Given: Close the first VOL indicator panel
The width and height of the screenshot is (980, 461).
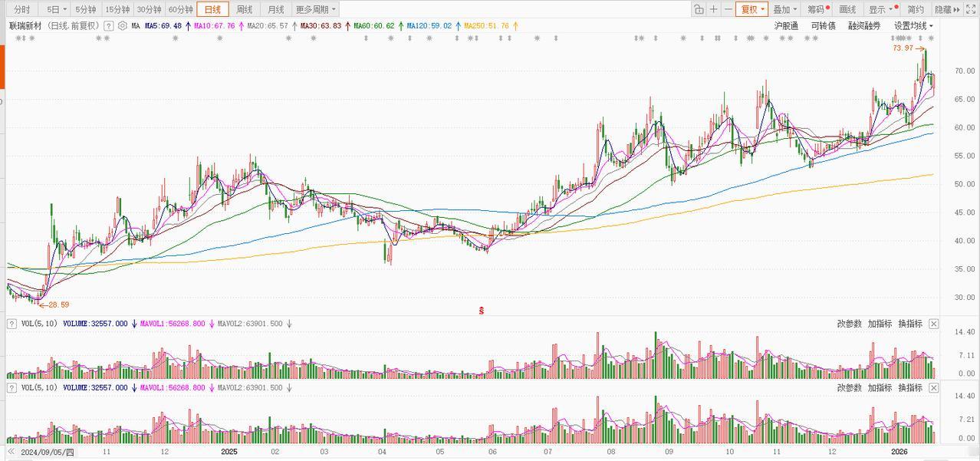Looking at the screenshot, I should coord(933,324).
